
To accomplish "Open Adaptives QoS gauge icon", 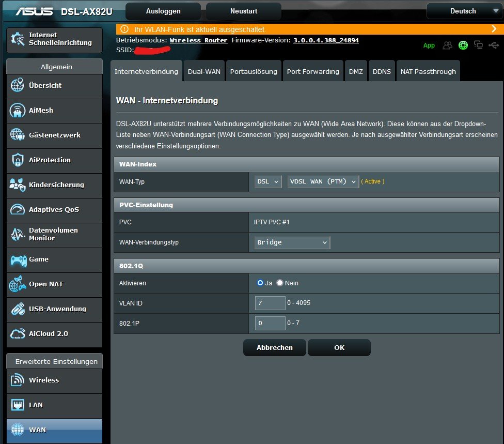I will click(18, 209).
